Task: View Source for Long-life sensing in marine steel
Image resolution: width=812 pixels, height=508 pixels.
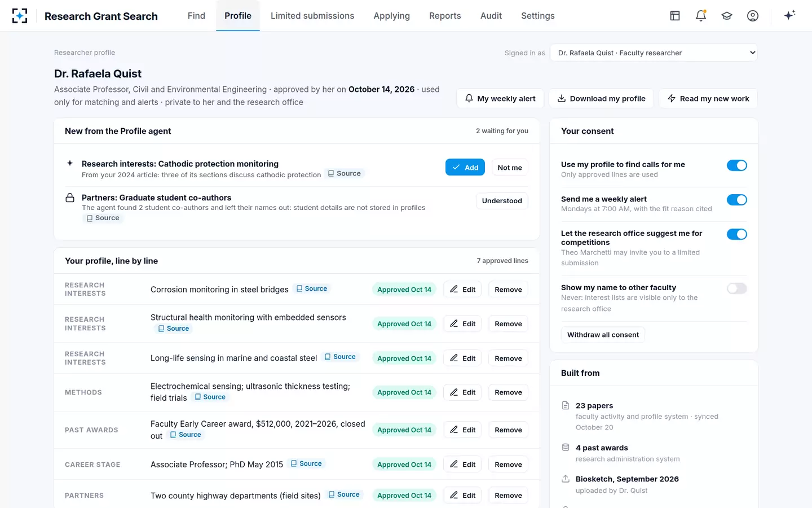Action: tap(340, 357)
